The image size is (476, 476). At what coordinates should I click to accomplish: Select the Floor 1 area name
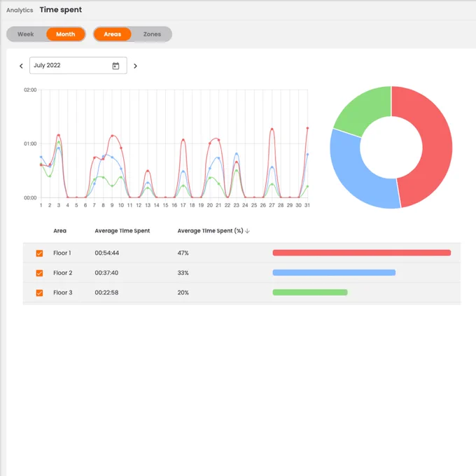pos(62,253)
